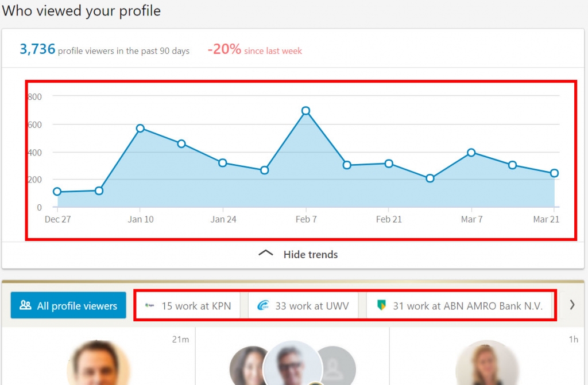Screen dimensions: 588x385
Task: Open the center man-with-glasses profile photo
Action: [x=292, y=365]
